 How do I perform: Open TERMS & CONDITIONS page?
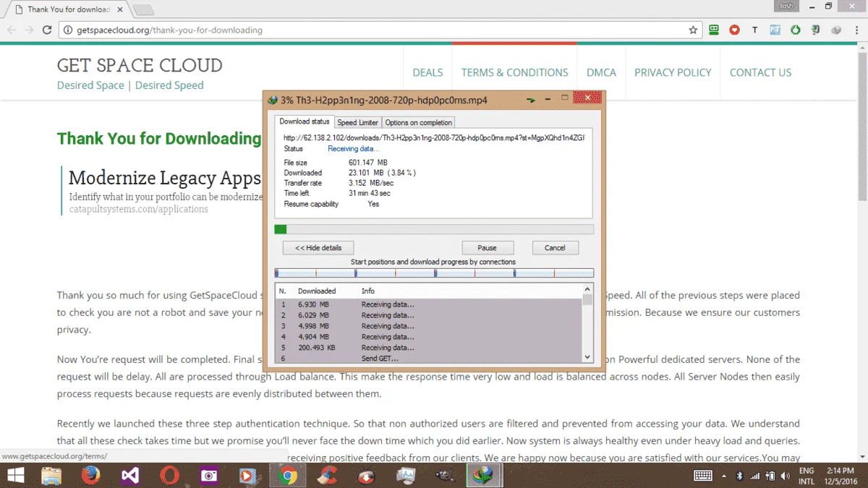(x=515, y=72)
